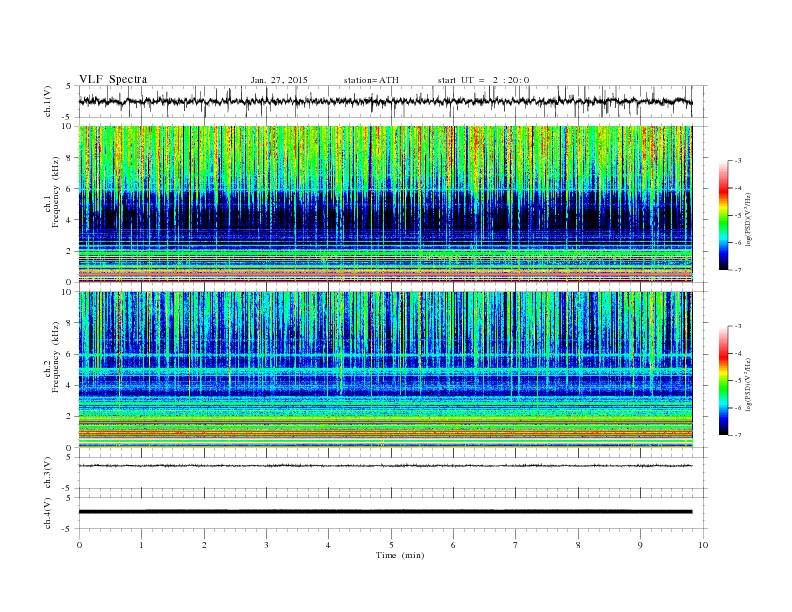This screenshot has width=792, height=612.
Task: Click the ch.1 spectrogram color scale bar
Action: [x=724, y=215]
